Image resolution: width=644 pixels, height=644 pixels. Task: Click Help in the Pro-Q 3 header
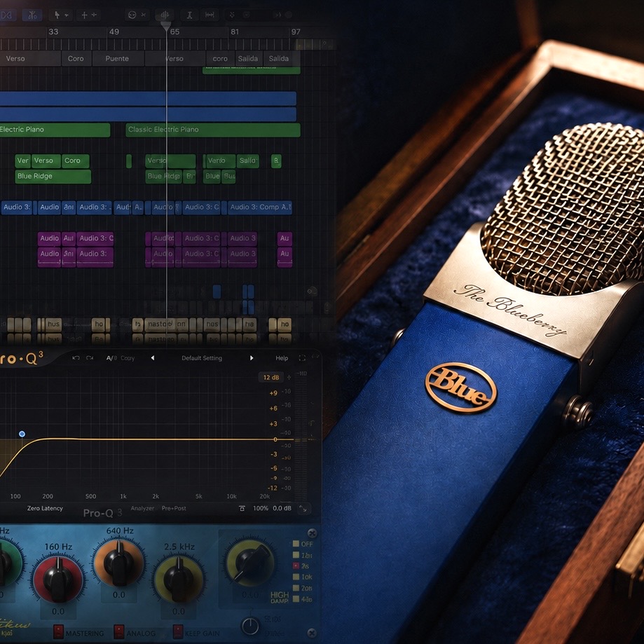tap(282, 358)
